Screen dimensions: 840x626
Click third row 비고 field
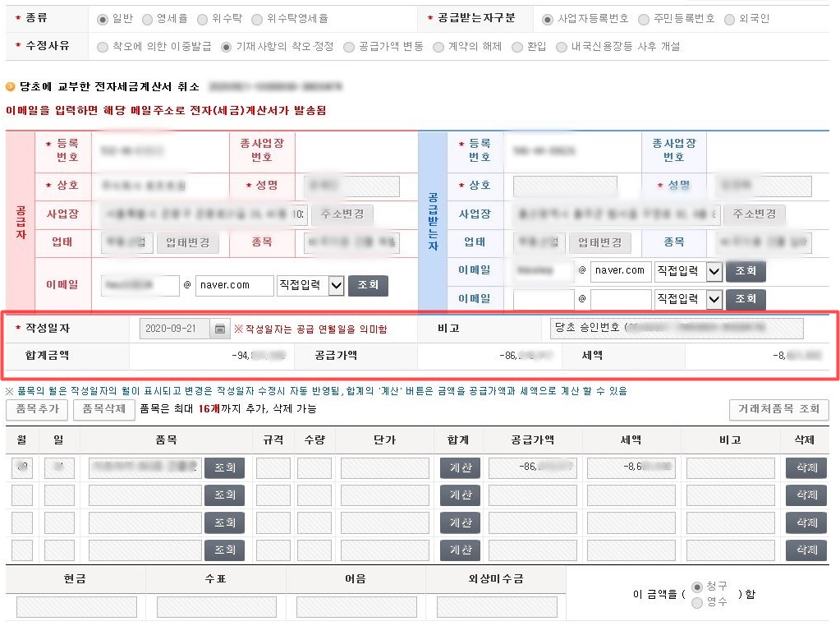[730, 523]
